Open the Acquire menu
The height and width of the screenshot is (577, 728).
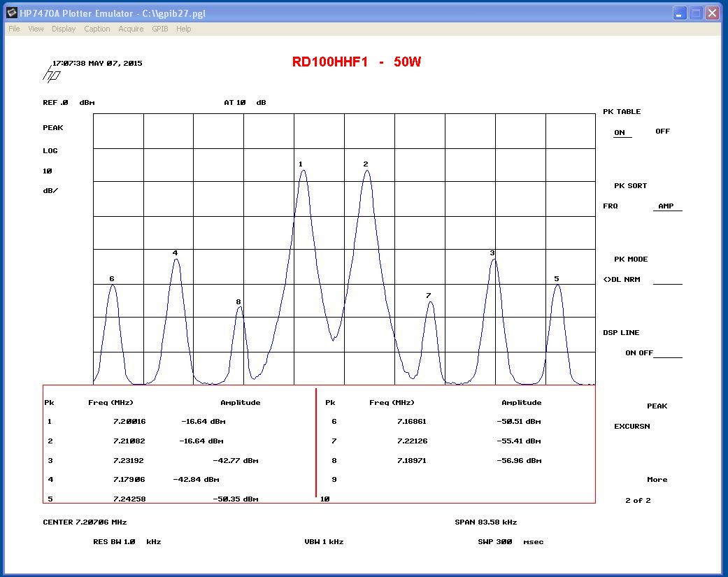tap(131, 29)
